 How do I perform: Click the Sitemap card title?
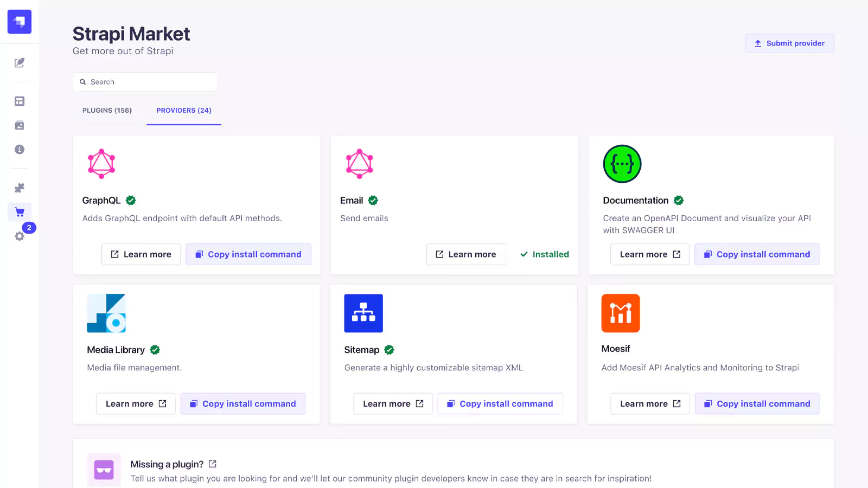(362, 350)
